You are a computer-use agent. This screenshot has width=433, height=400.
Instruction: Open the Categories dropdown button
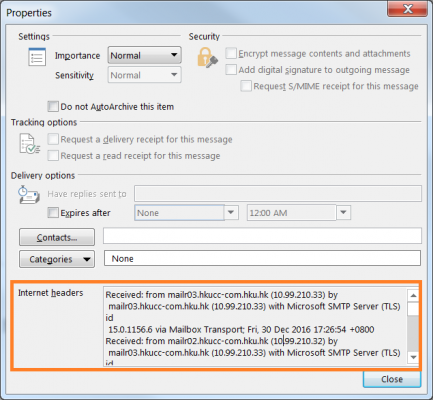pos(57,259)
